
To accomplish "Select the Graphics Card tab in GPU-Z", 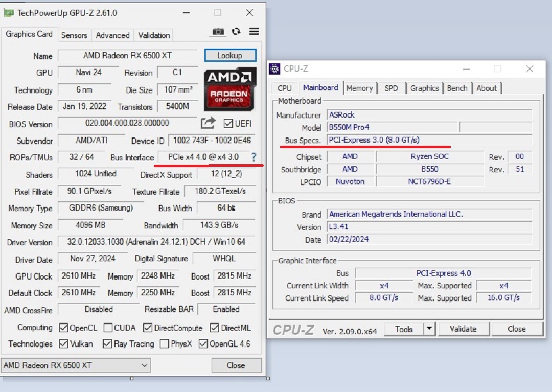I will (29, 34).
